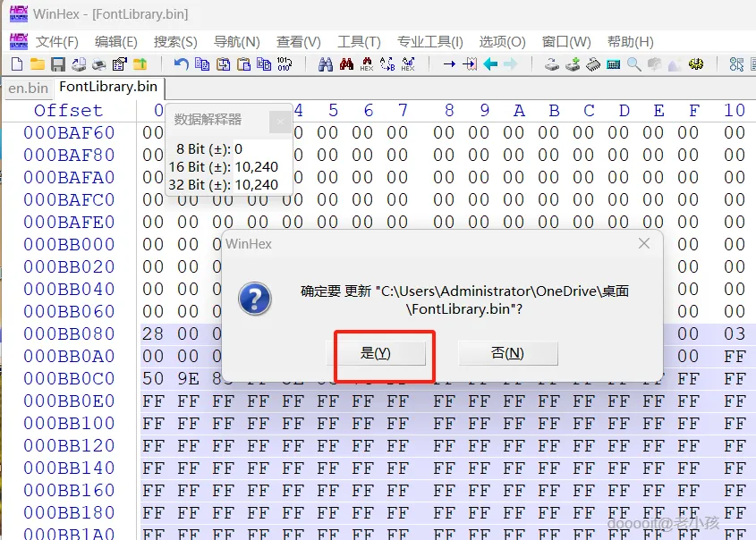
Task: Click the small HEX binoculars search icon
Action: coord(367,63)
